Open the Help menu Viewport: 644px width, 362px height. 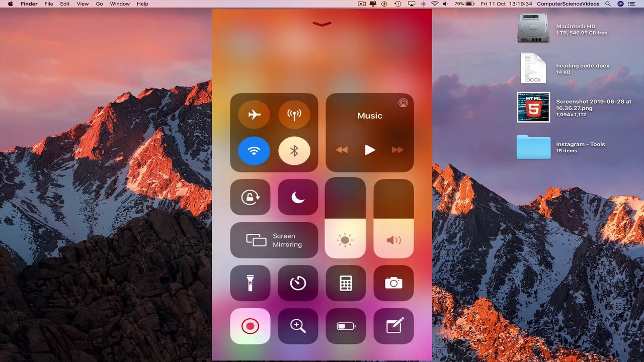pyautogui.click(x=142, y=4)
